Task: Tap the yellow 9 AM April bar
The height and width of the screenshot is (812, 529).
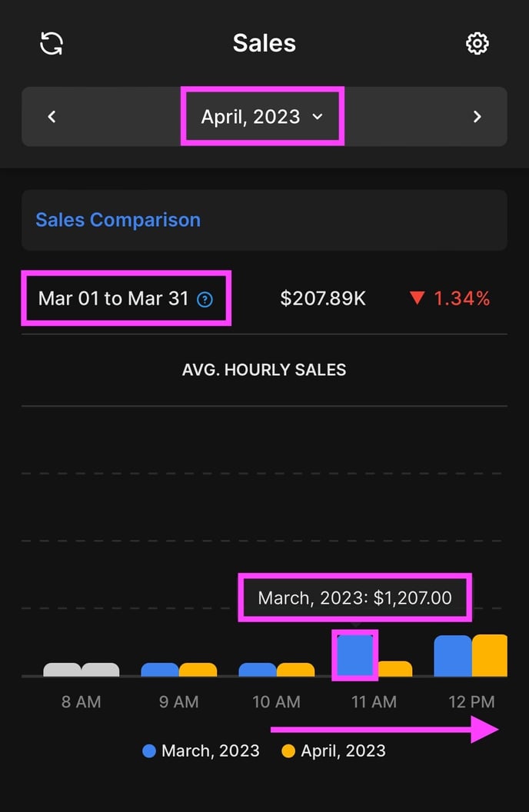Action: [x=198, y=670]
